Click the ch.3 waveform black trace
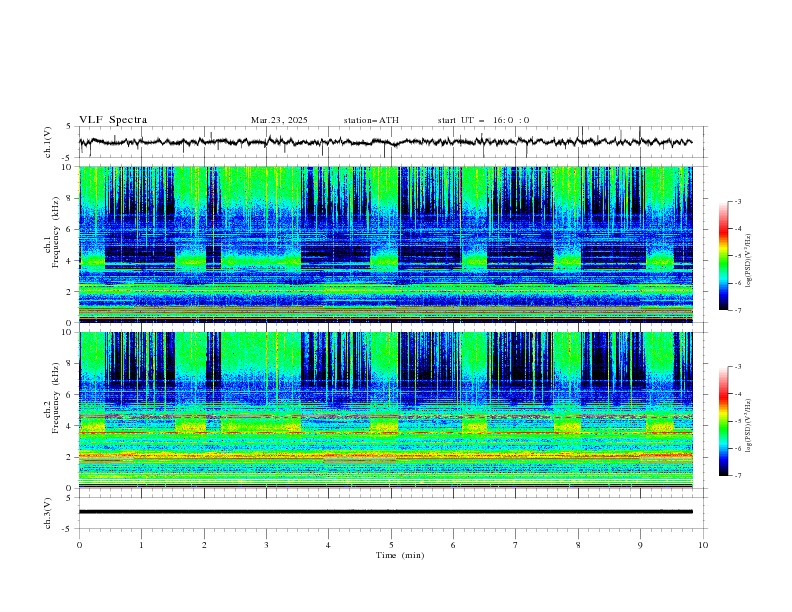Screen dimensions: 792x612 click(386, 512)
